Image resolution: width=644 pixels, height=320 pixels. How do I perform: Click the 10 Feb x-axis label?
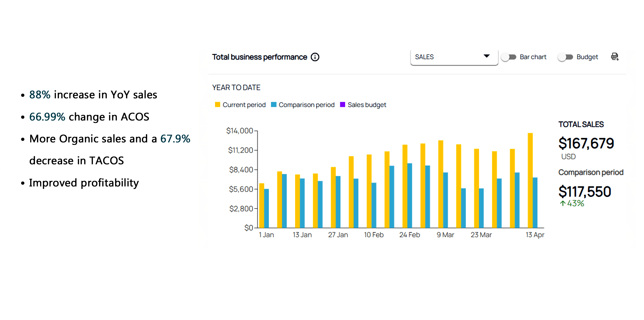tap(374, 235)
